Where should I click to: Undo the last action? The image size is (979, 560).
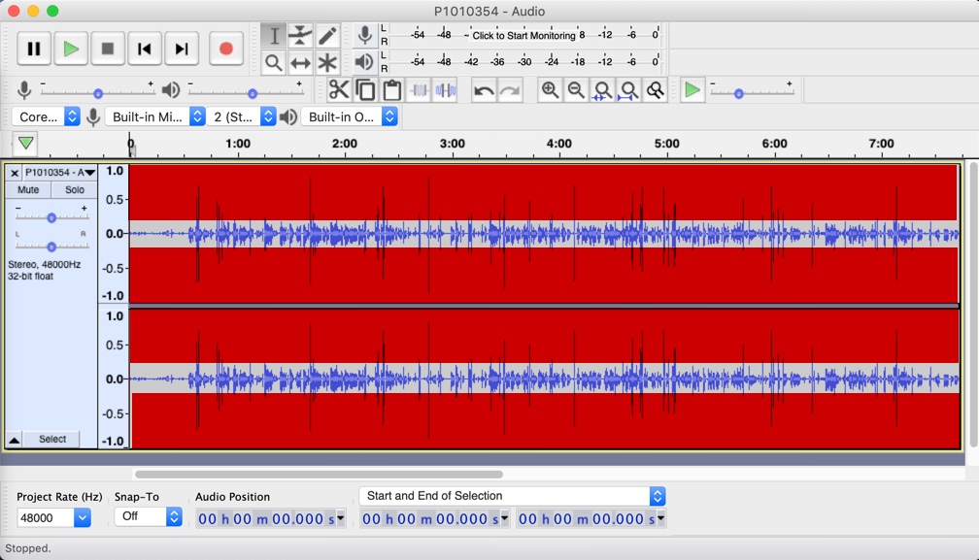coord(484,90)
